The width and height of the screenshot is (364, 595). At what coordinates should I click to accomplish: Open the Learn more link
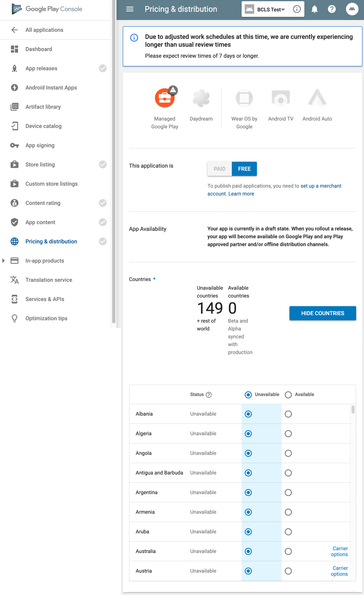(241, 194)
